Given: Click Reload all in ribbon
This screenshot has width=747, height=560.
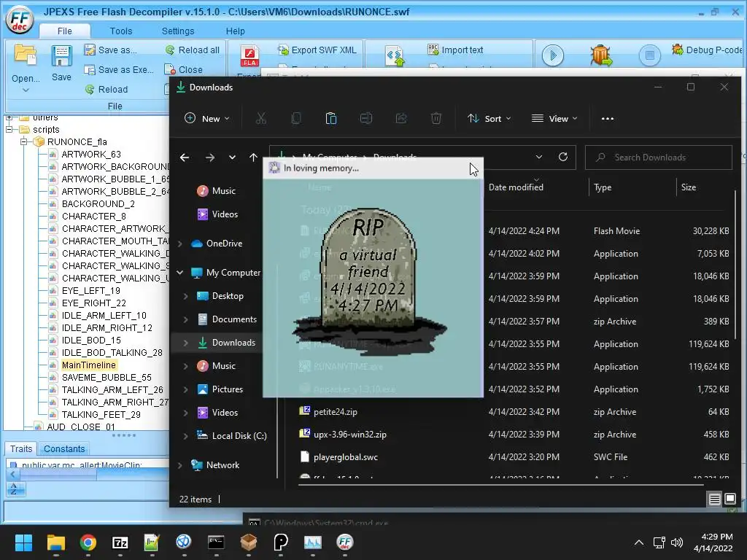Looking at the screenshot, I should point(193,50).
